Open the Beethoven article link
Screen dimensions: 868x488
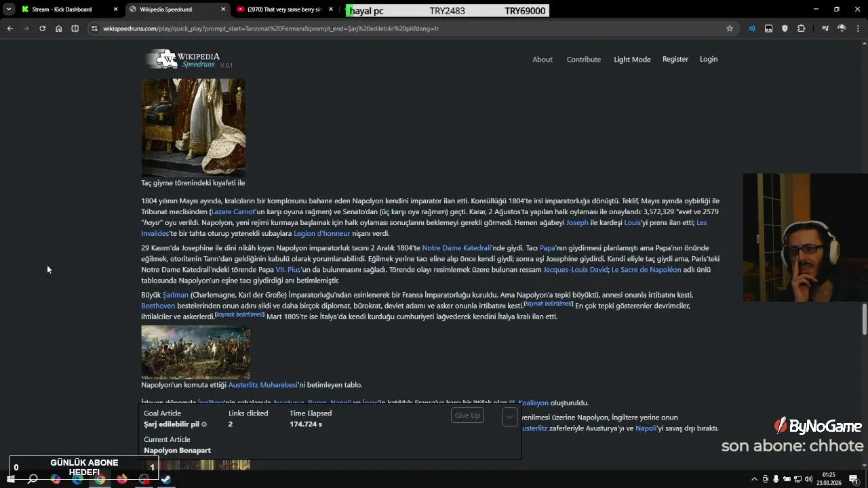tap(158, 306)
